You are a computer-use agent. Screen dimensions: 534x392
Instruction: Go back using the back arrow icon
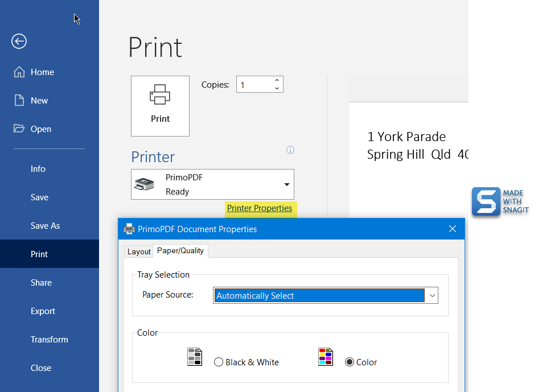click(x=19, y=42)
